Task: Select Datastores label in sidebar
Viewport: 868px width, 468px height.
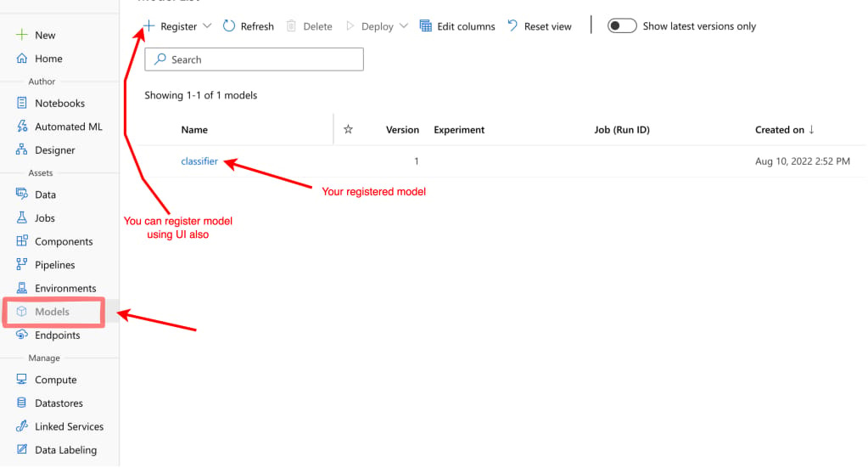Action: [59, 403]
